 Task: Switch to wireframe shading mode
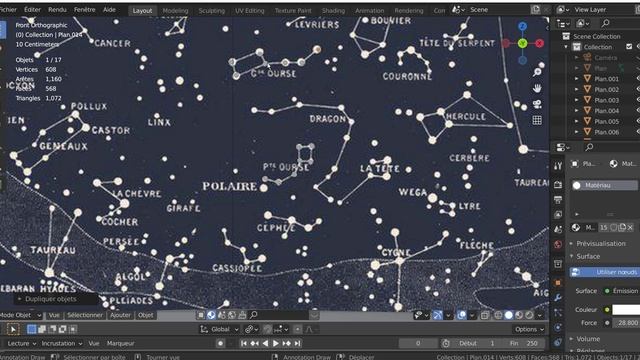(x=498, y=315)
